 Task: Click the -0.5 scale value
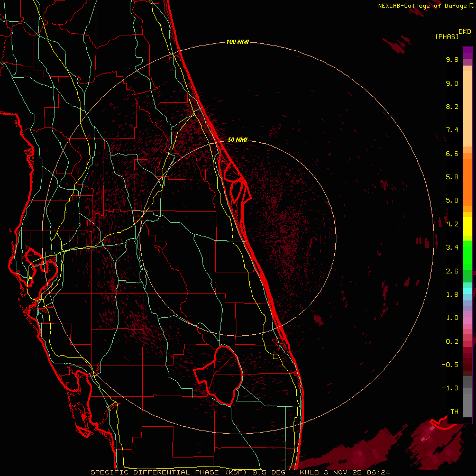coord(450,365)
